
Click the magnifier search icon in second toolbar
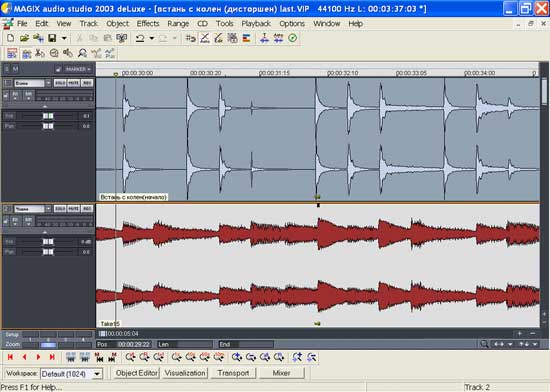tap(82, 53)
